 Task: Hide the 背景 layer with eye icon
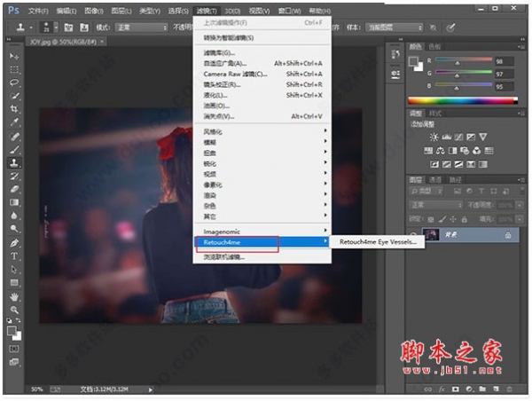point(413,234)
